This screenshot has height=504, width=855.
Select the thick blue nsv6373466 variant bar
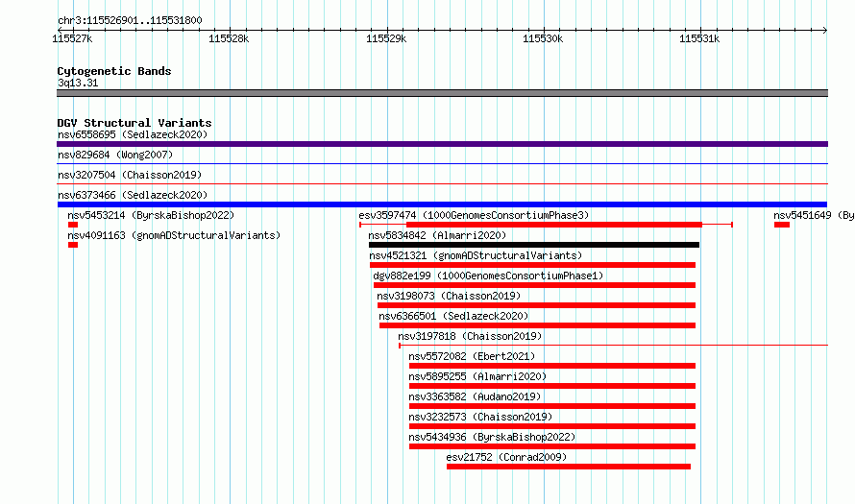[442, 204]
